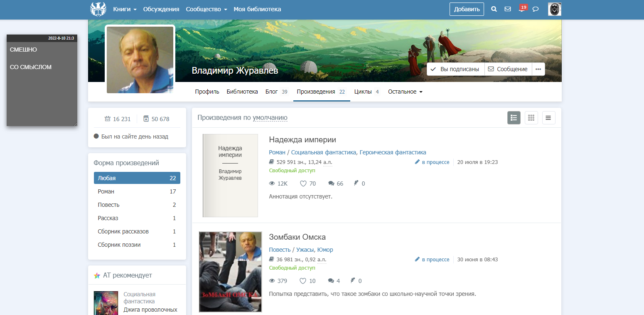Viewport: 644px width, 315px height.
Task: Switch to detailed list view icon
Action: point(514,118)
